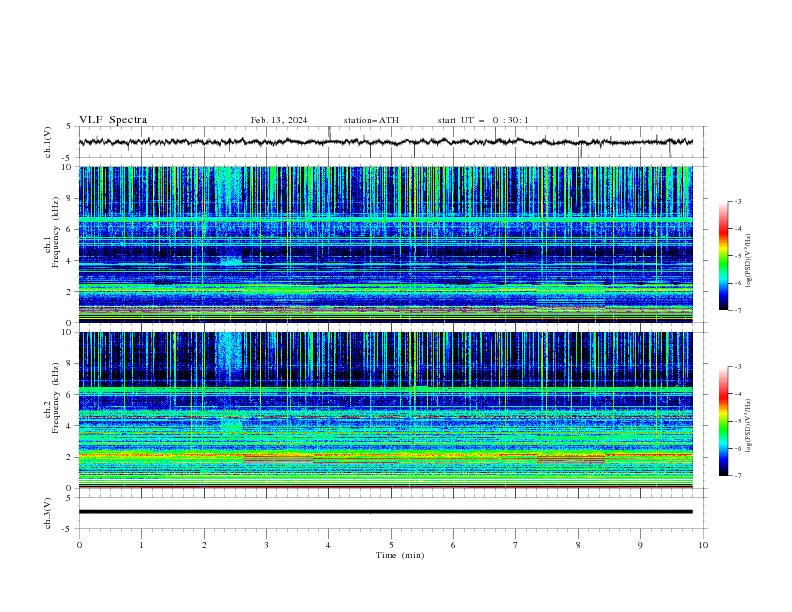Click the time axis tick label "4"
Image resolution: width=792 pixels, height=612 pixels.
[x=329, y=545]
